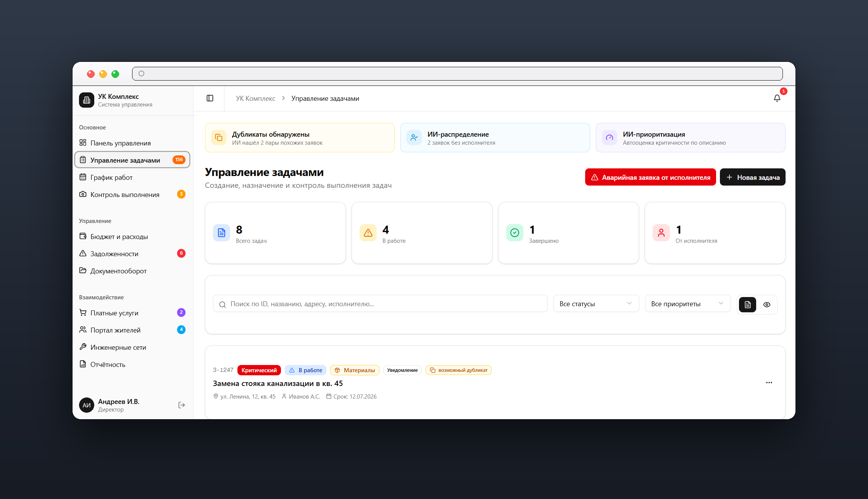Click Аварийная заявка от исполнителя button
Viewport: 868px width, 499px height.
(x=650, y=177)
